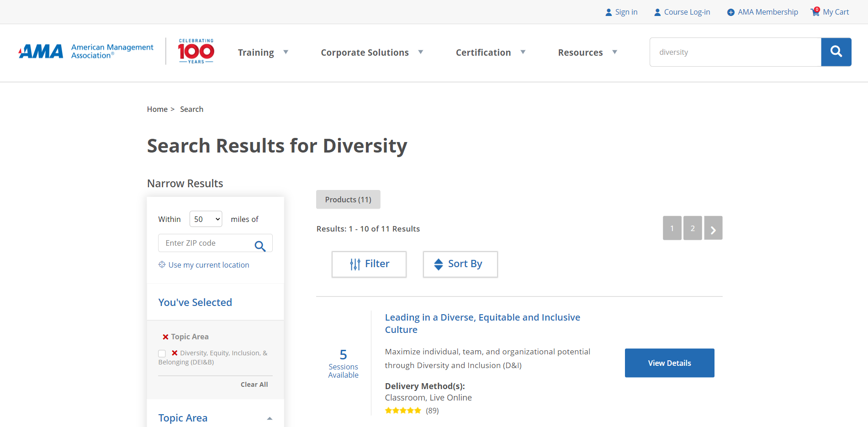Viewport: 868px width, 427px height.
Task: Click the My Cart link text
Action: [x=836, y=12]
